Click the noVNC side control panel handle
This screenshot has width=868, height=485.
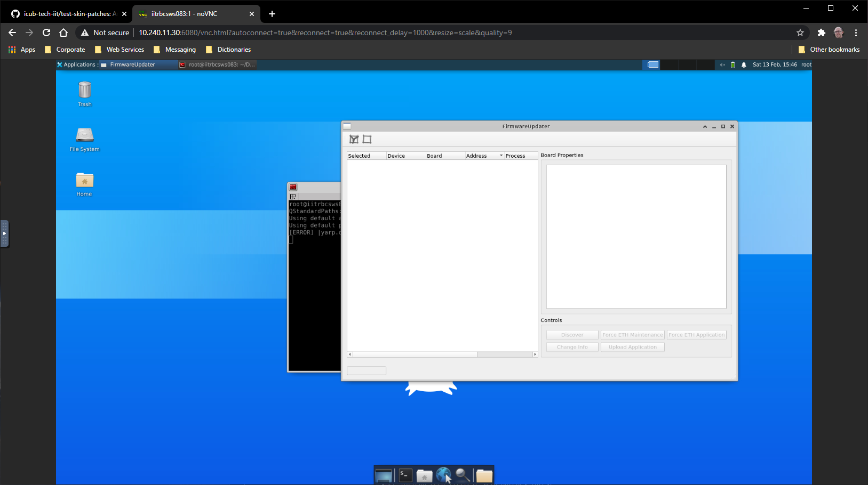4,233
